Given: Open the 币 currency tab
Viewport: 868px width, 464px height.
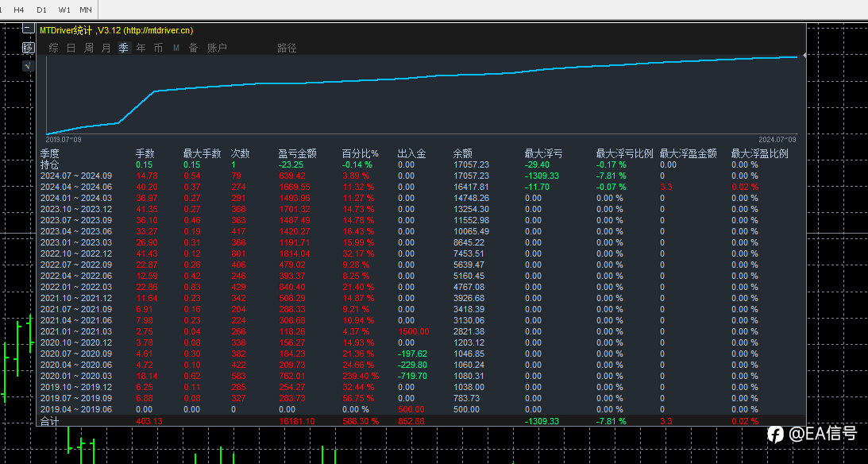Looking at the screenshot, I should [x=158, y=48].
